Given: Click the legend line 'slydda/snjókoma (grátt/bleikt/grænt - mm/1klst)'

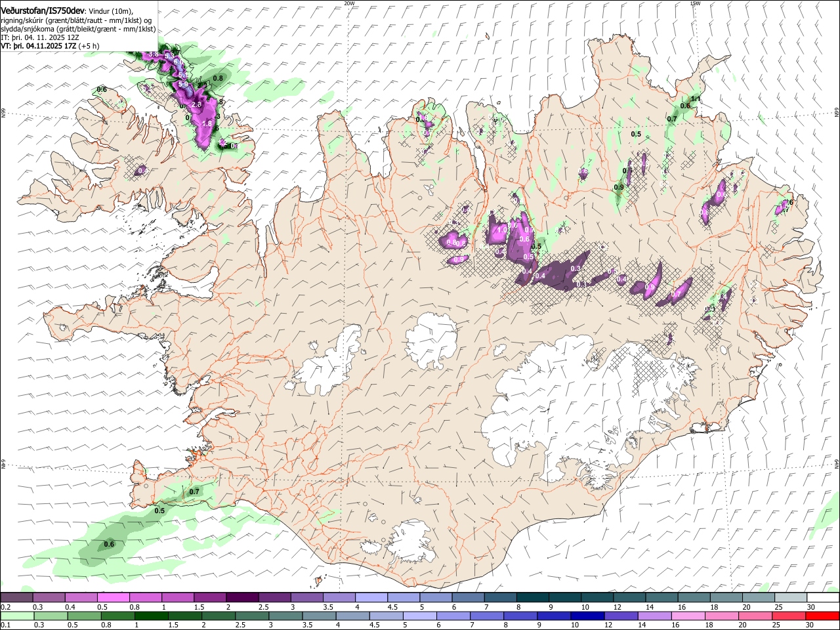Looking at the screenshot, I should 79,29.
